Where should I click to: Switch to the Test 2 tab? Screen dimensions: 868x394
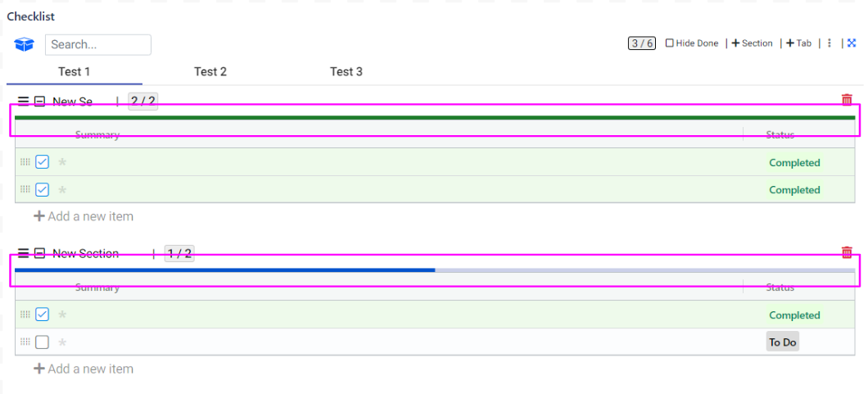click(210, 72)
